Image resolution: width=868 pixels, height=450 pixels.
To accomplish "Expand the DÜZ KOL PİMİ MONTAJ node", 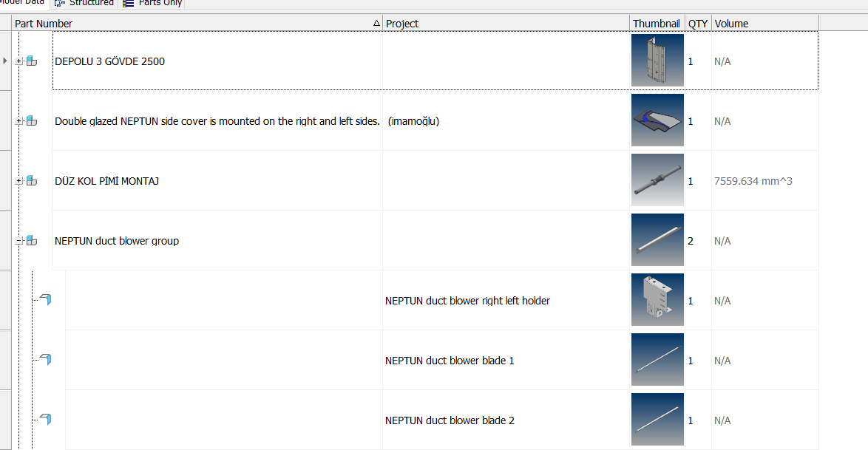I will (19, 181).
